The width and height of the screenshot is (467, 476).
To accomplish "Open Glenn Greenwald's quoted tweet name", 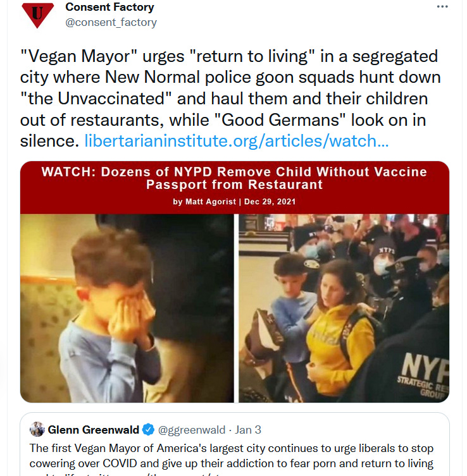I will pos(93,430).
